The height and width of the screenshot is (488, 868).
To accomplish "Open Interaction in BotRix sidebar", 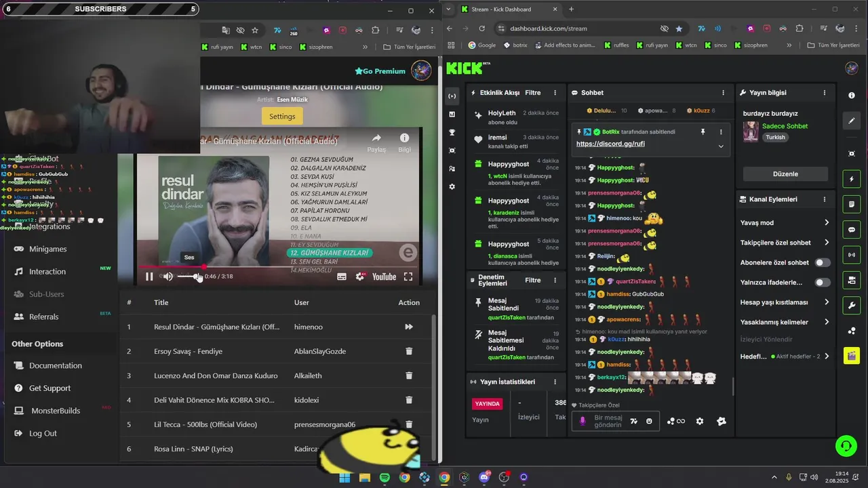I will (47, 271).
